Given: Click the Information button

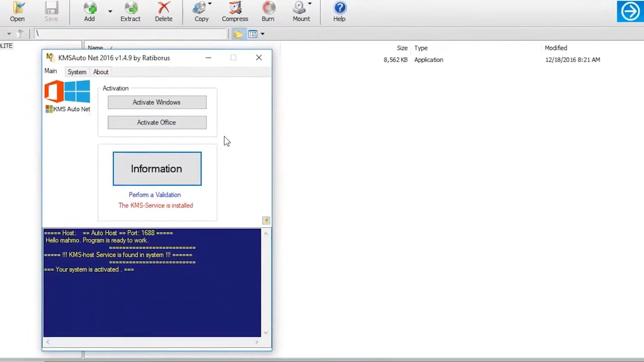Looking at the screenshot, I should pos(157,169).
